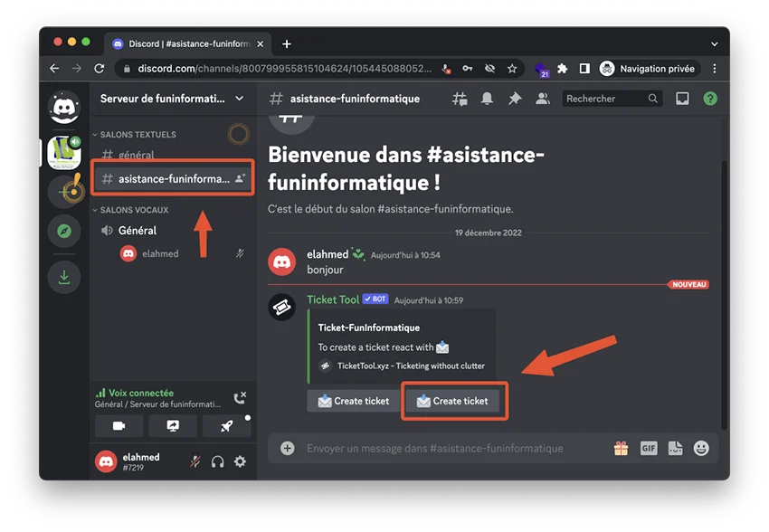
Task: Open the inbox icon in the header
Action: pyautogui.click(x=681, y=98)
